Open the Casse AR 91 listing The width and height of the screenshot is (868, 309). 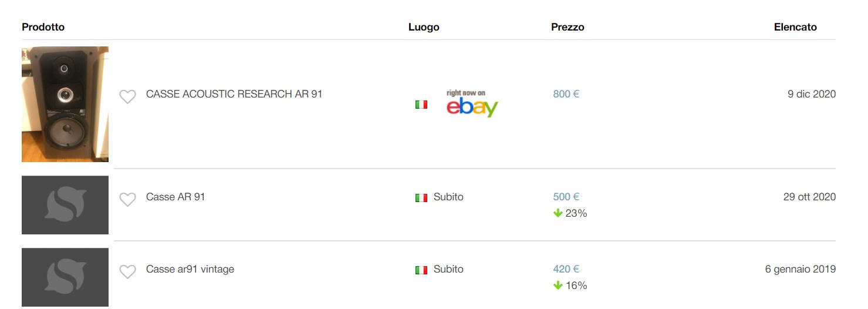(x=175, y=197)
